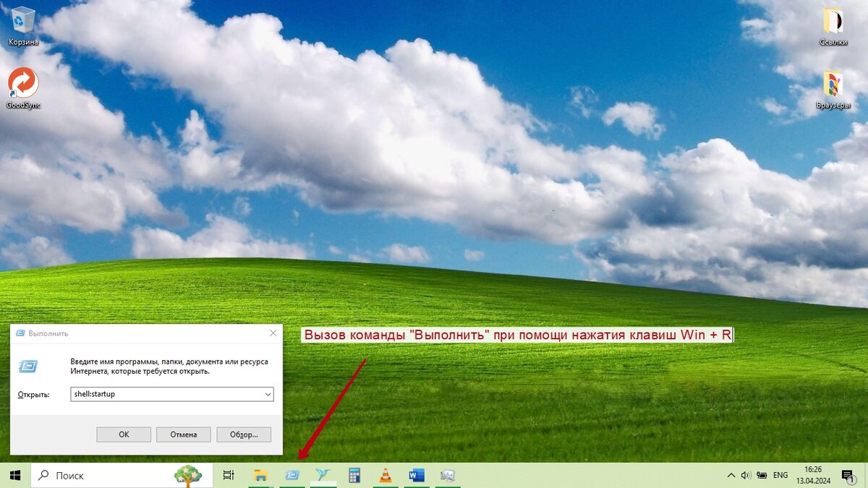
Task: Launch Calculator from the taskbar
Action: click(354, 475)
